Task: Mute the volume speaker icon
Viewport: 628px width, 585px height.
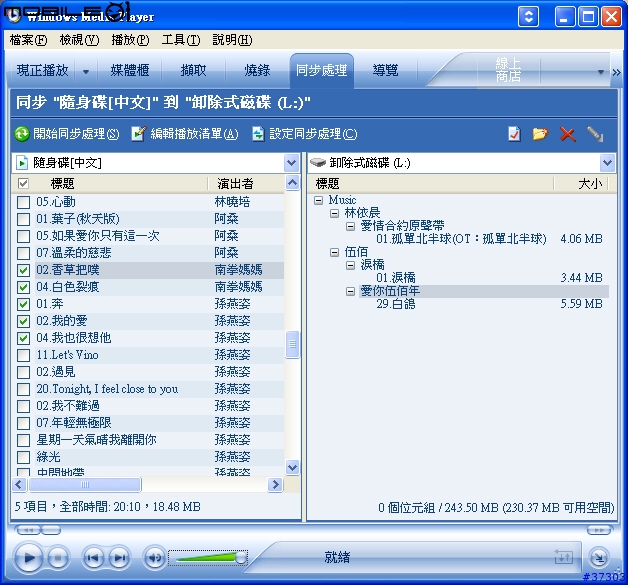Action: 155,557
